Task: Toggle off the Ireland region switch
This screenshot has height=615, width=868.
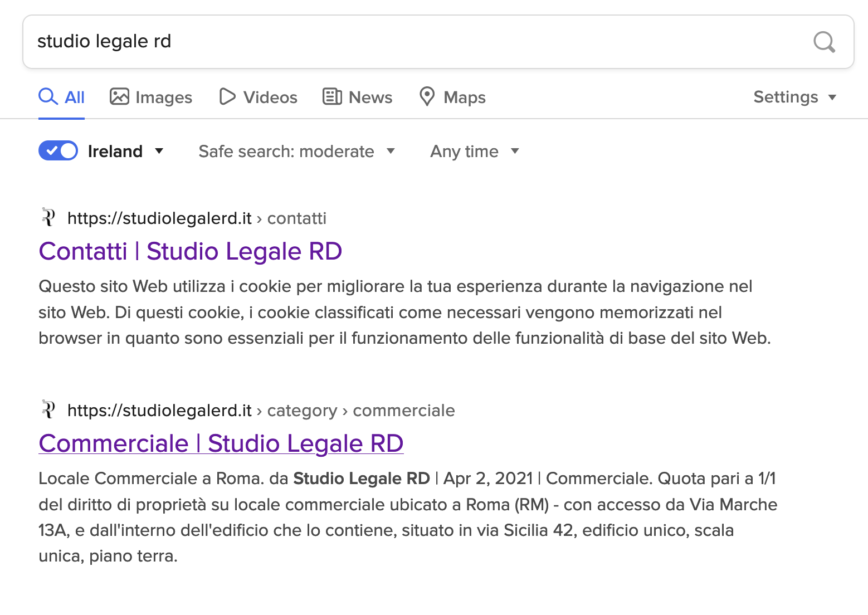Action: click(58, 151)
